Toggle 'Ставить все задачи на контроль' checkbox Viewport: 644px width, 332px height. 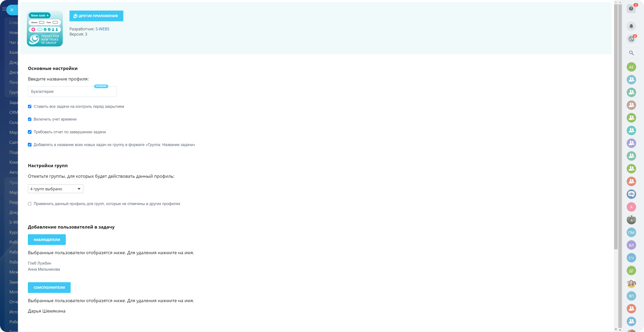30,107
